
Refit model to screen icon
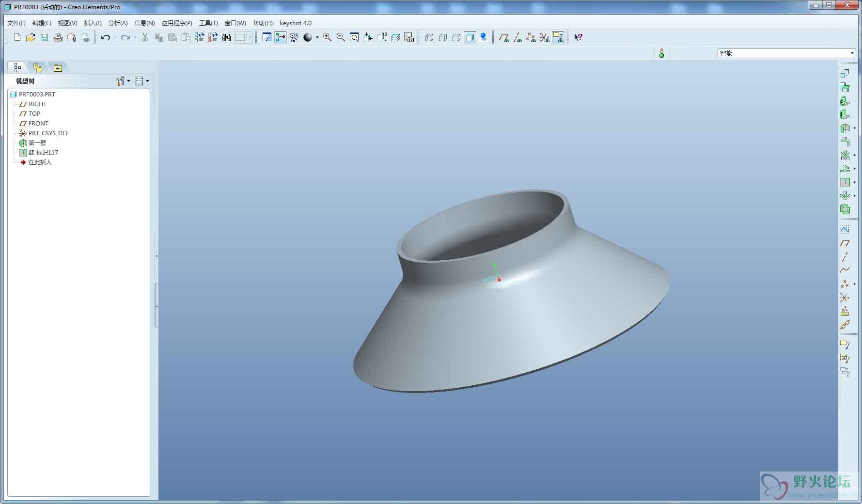[354, 37]
